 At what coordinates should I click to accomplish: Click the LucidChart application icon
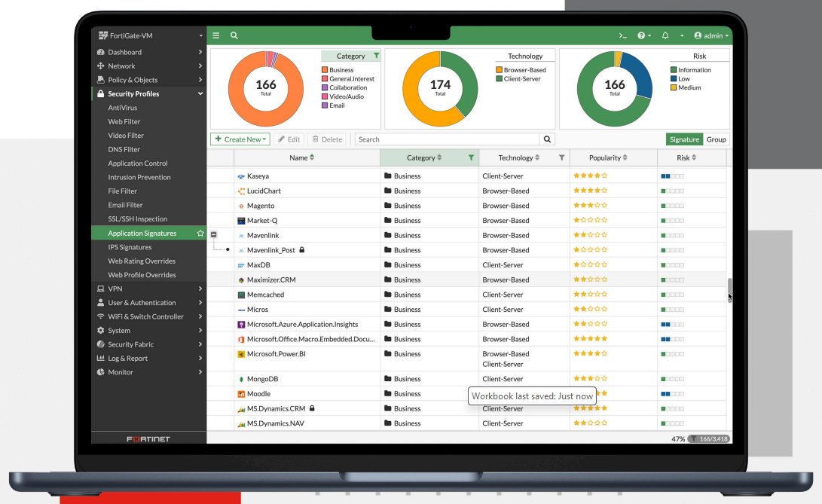(x=241, y=191)
